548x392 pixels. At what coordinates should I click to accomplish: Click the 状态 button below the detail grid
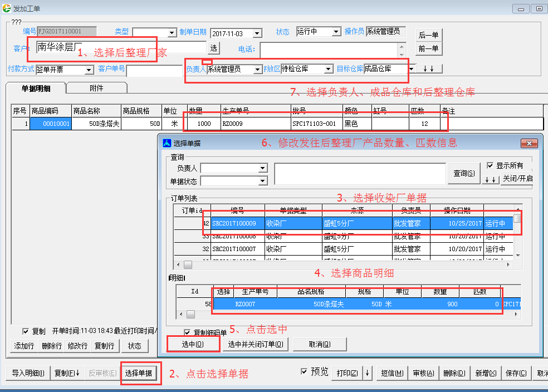[x=134, y=346]
